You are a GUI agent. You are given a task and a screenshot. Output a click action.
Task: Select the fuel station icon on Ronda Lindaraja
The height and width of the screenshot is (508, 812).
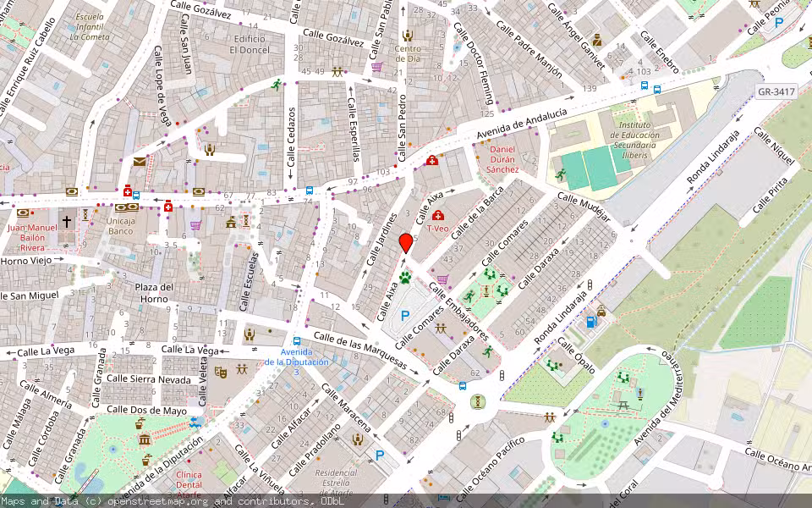590,323
